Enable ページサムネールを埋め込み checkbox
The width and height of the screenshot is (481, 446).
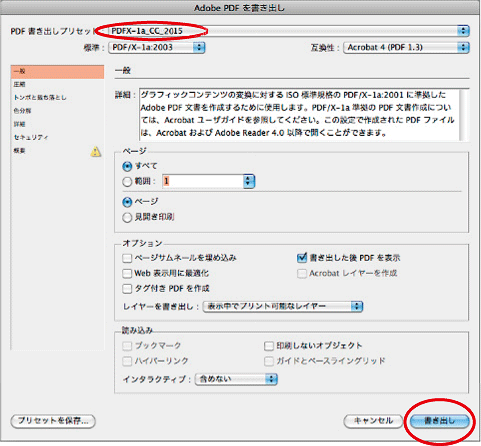(x=127, y=258)
